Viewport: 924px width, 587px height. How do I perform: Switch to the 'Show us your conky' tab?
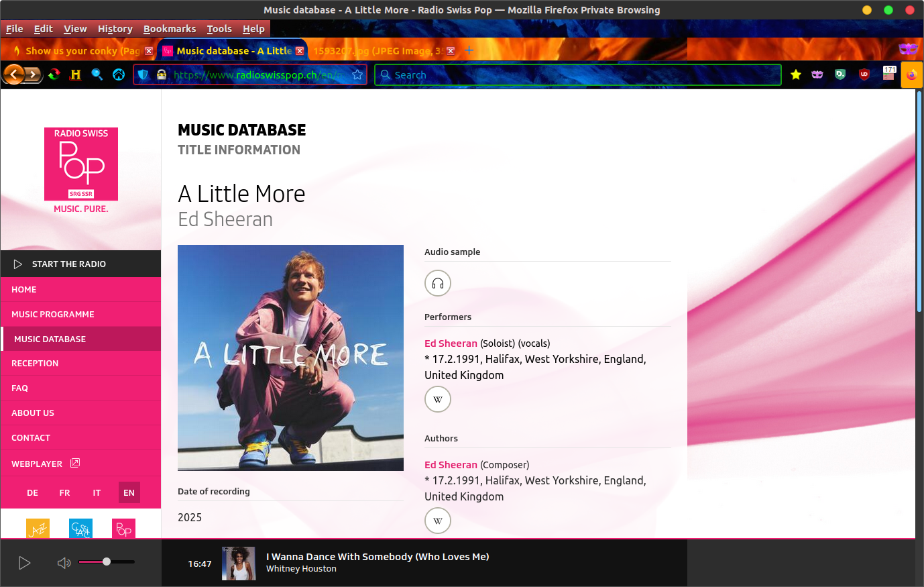tap(82, 51)
